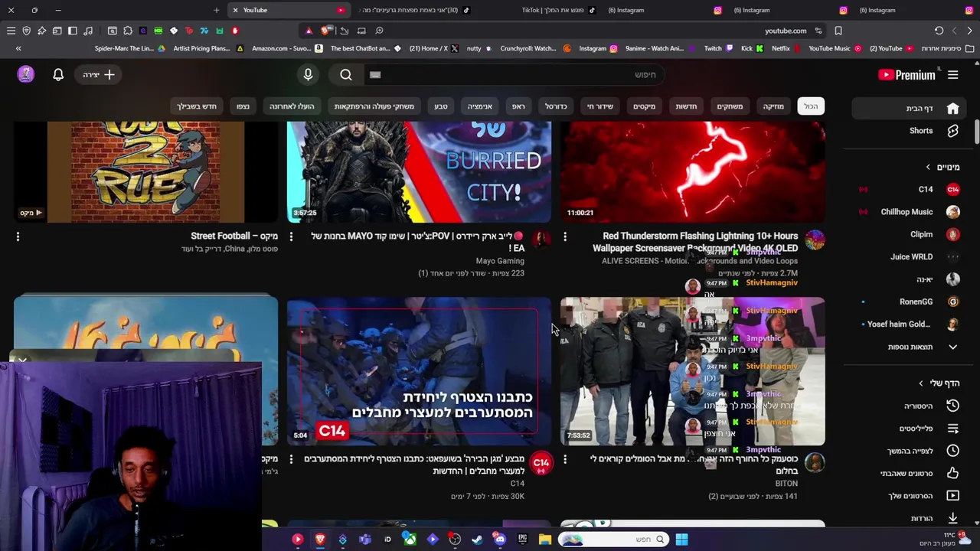980x551 pixels.
Task: Open the C14 video thumbnail with 5:04 duration
Action: (419, 371)
